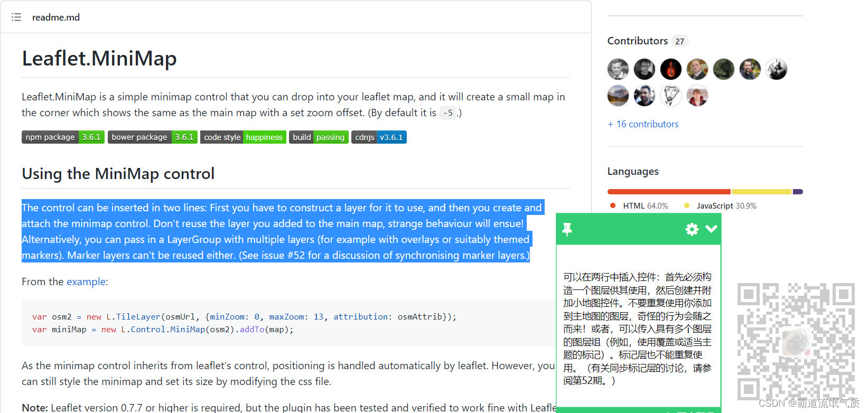
Task: Open the red flame contributor avatar
Action: (671, 69)
